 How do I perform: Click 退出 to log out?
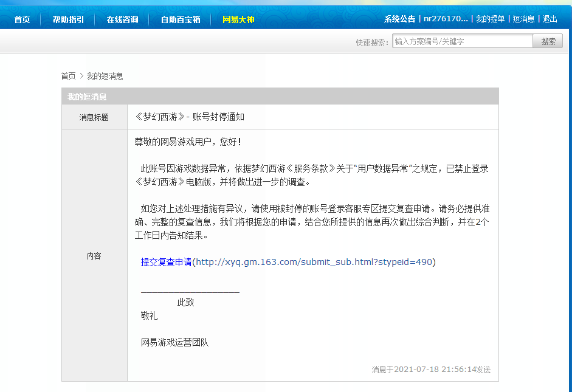click(x=550, y=19)
